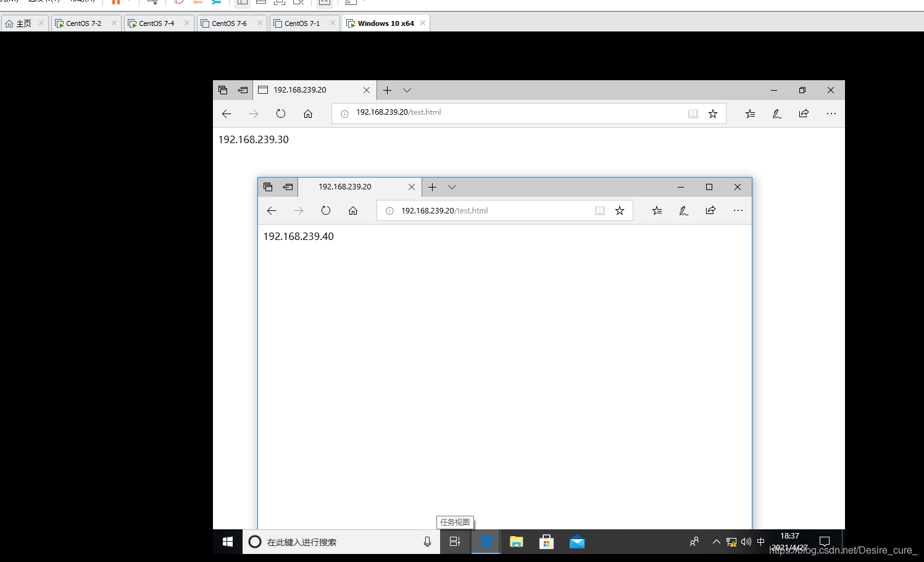Select 192.168.239.20 tab in rear Edge window
Viewport: 924px width, 562px height.
click(x=315, y=90)
